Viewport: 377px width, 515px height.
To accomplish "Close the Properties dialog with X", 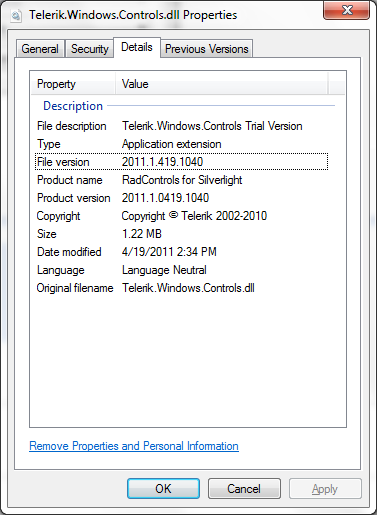I will [346, 10].
